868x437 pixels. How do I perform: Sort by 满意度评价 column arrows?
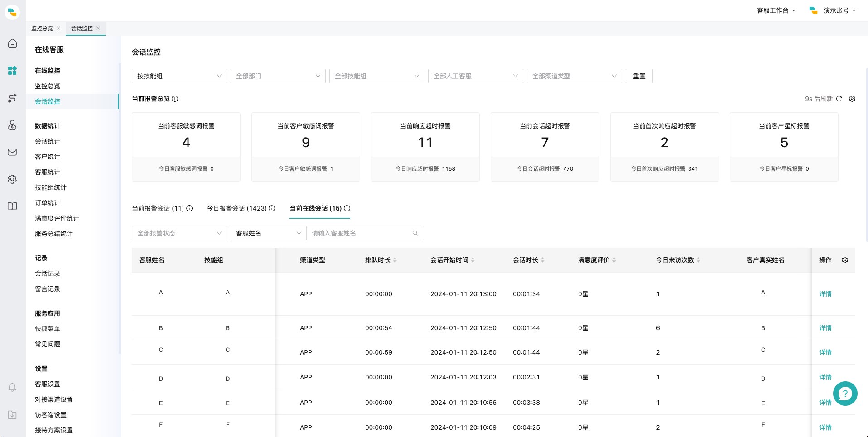(614, 260)
